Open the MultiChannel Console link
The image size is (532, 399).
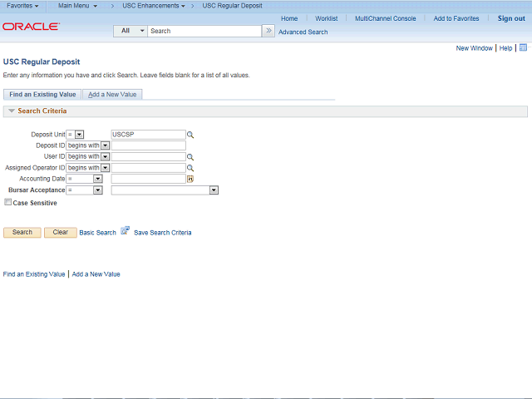coord(385,18)
